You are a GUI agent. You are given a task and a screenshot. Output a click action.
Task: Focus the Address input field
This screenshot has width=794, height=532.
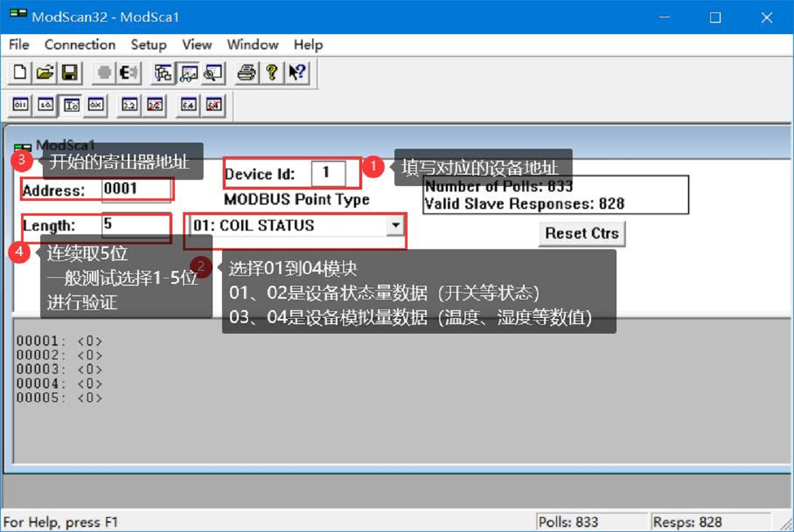coord(136,189)
